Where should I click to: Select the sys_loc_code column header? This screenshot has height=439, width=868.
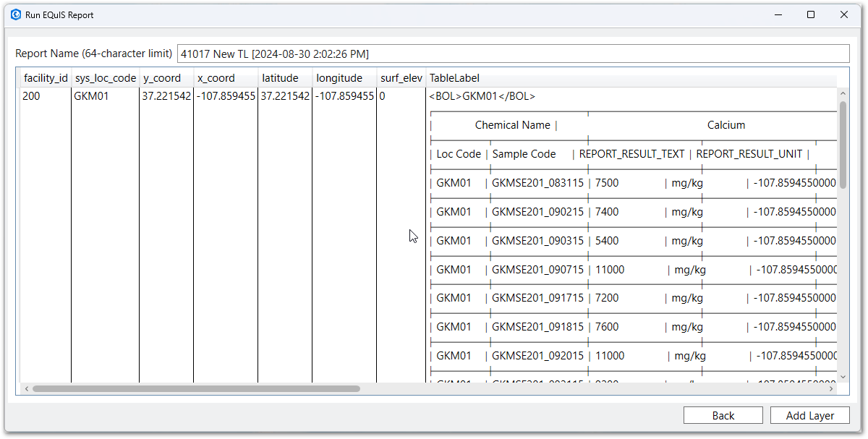coord(106,78)
